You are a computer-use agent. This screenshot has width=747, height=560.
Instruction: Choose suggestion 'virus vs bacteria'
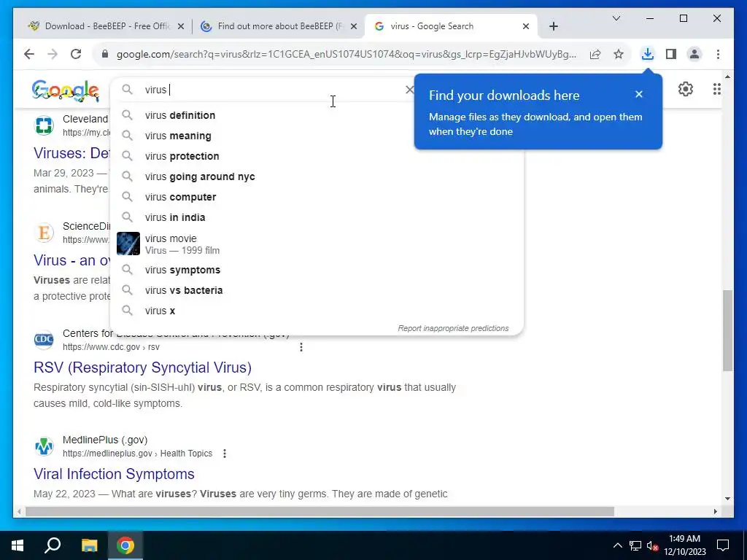click(x=317, y=290)
